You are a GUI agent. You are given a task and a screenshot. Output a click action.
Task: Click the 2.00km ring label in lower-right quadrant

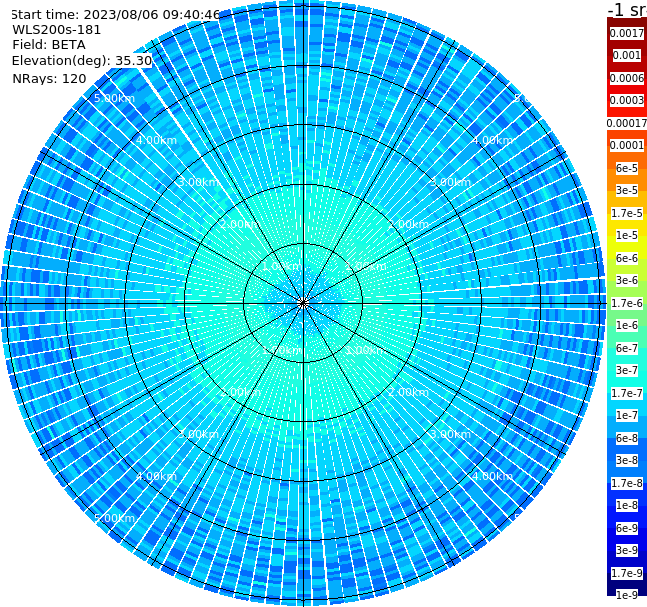coord(408,392)
